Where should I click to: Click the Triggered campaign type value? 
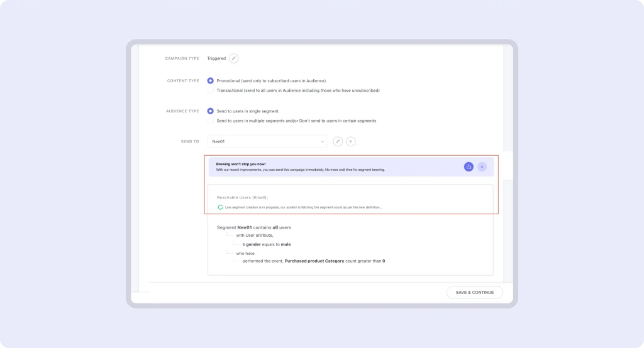click(x=216, y=58)
